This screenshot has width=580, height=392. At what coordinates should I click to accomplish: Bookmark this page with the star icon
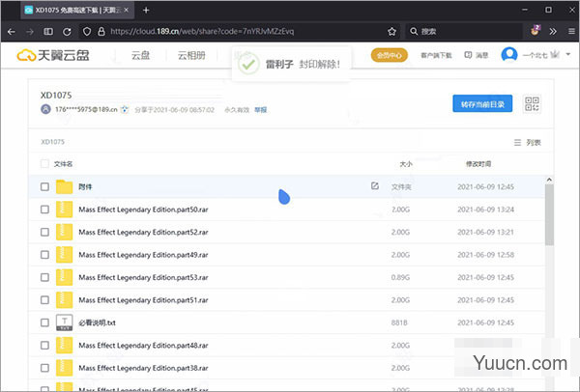[x=392, y=32]
